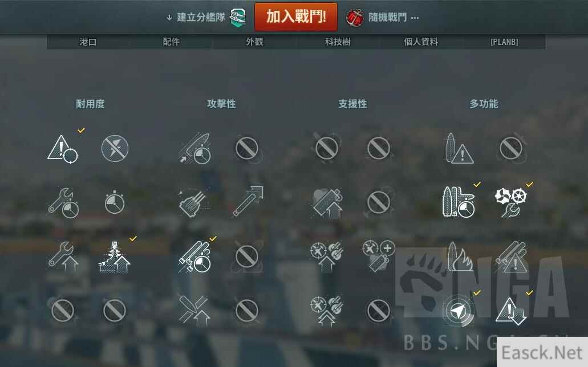588x367 pixels.
Task: Pick the shell with arrow and timer skill
Action: click(x=194, y=148)
